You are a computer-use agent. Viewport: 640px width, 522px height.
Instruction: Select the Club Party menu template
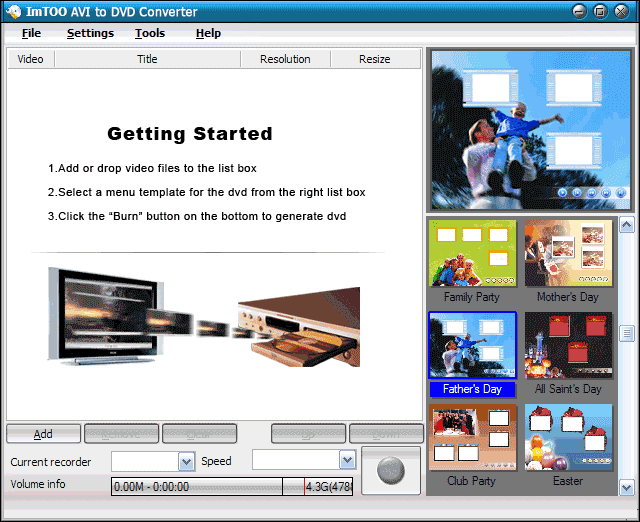[472, 437]
